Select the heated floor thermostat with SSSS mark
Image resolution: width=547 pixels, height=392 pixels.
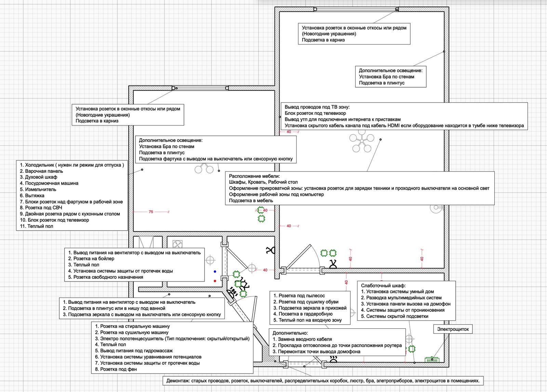pyautogui.click(x=232, y=294)
